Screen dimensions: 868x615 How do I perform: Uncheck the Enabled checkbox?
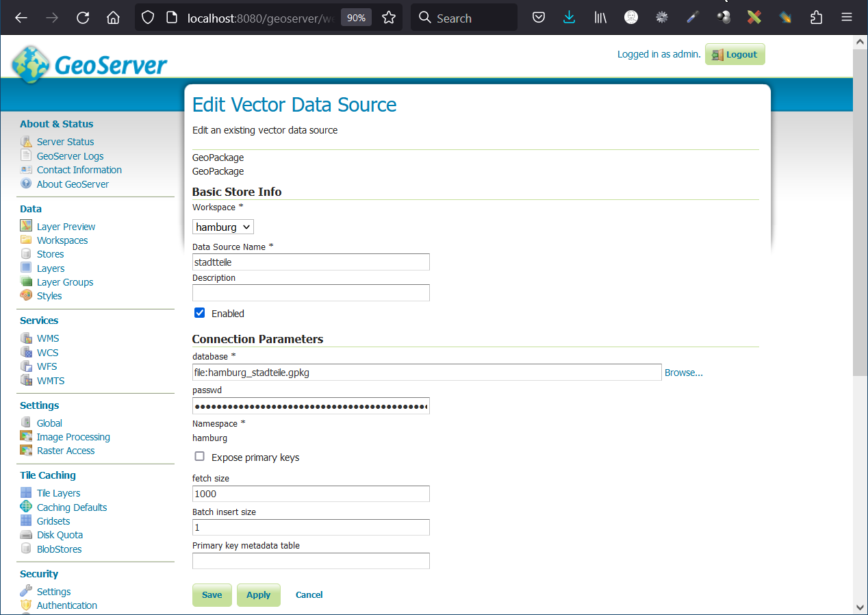tap(200, 313)
